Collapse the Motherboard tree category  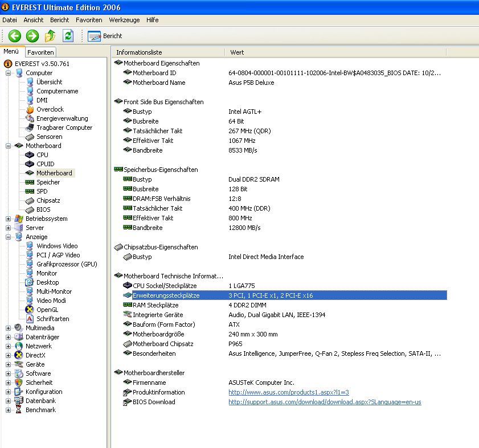(8, 146)
